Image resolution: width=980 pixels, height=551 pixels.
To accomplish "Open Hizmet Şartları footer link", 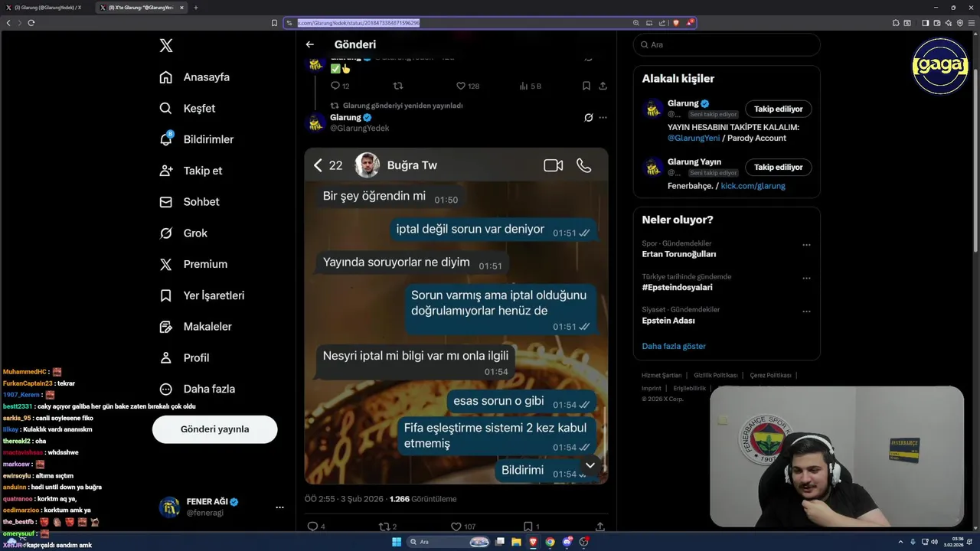I will (x=661, y=375).
